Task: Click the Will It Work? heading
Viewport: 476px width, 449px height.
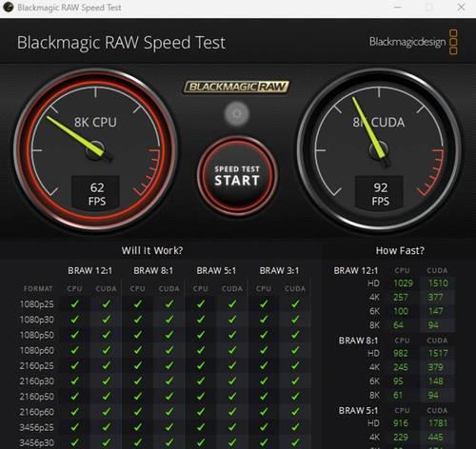Action: pyautogui.click(x=152, y=250)
